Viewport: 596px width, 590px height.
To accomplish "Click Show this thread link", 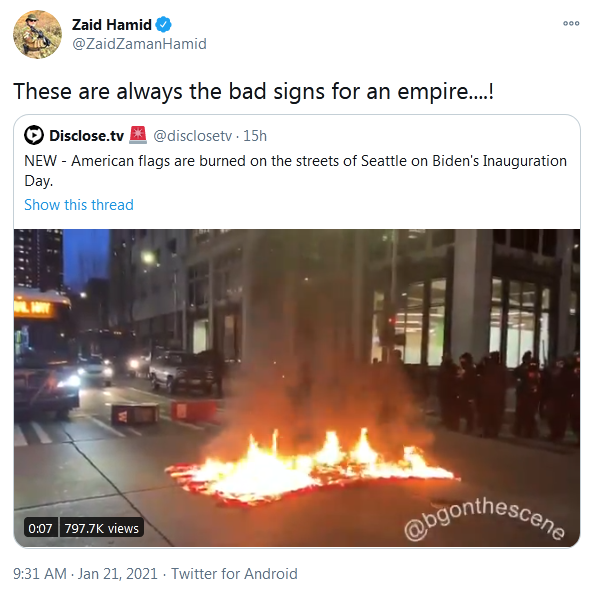I will click(79, 205).
